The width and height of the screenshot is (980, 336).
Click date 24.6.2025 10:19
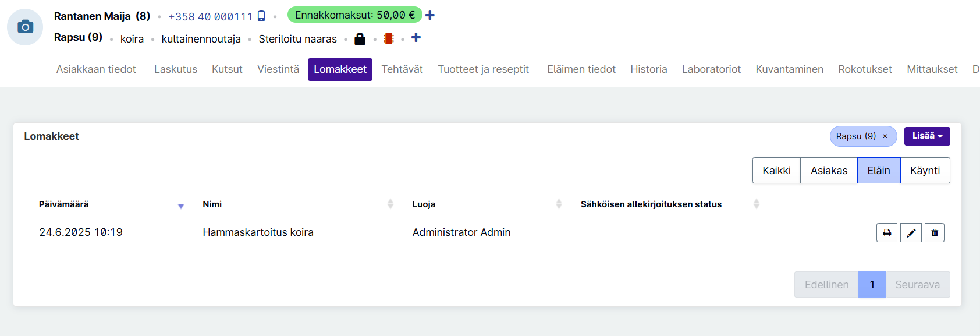pyautogui.click(x=81, y=232)
